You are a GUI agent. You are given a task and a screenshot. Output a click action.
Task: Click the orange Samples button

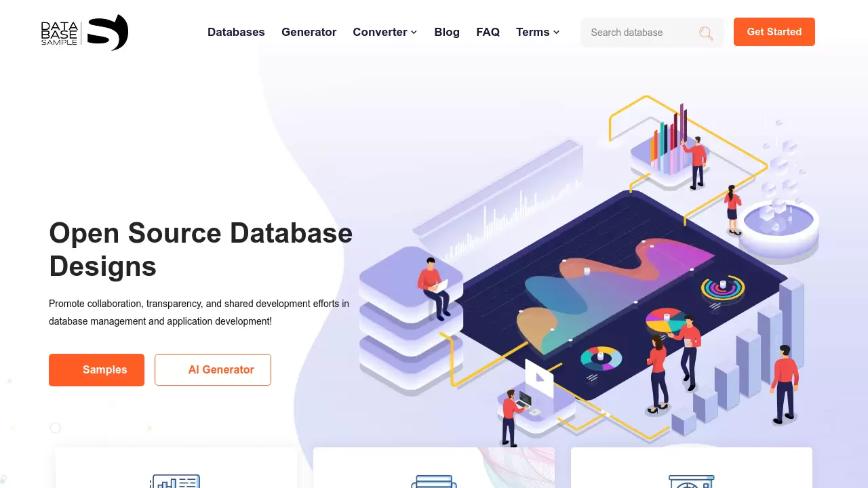click(x=96, y=370)
